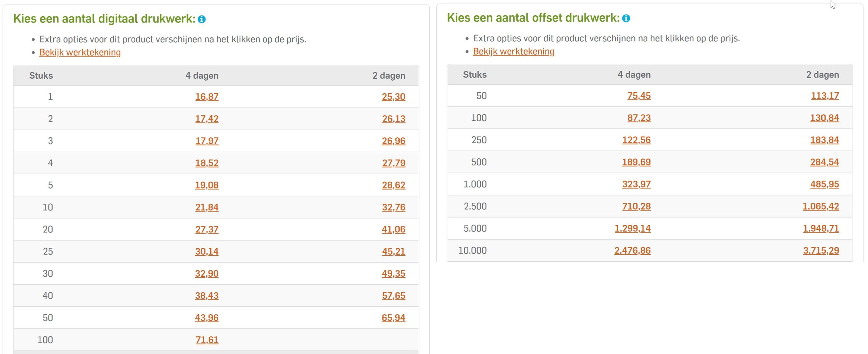Select digital price 16,87 for 1 stuk
This screenshot has width=868, height=354.
pos(207,97)
